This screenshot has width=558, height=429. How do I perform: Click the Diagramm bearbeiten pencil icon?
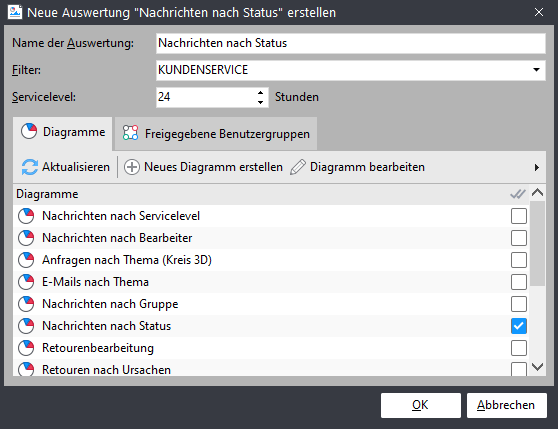coord(298,167)
